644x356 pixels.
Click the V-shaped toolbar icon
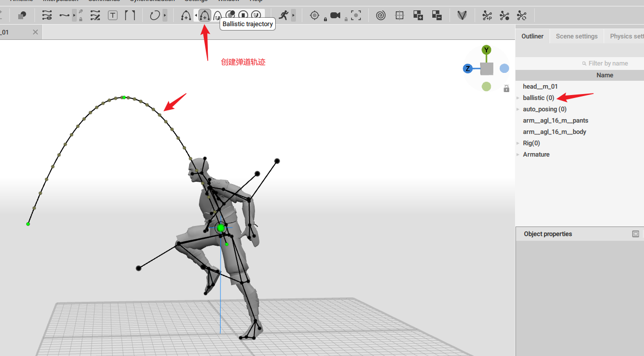[x=462, y=16]
